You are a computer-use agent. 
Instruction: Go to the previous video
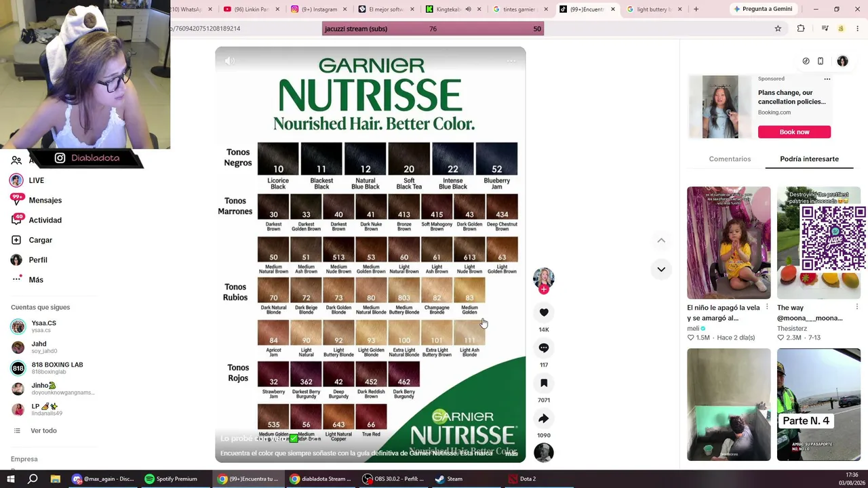click(661, 240)
